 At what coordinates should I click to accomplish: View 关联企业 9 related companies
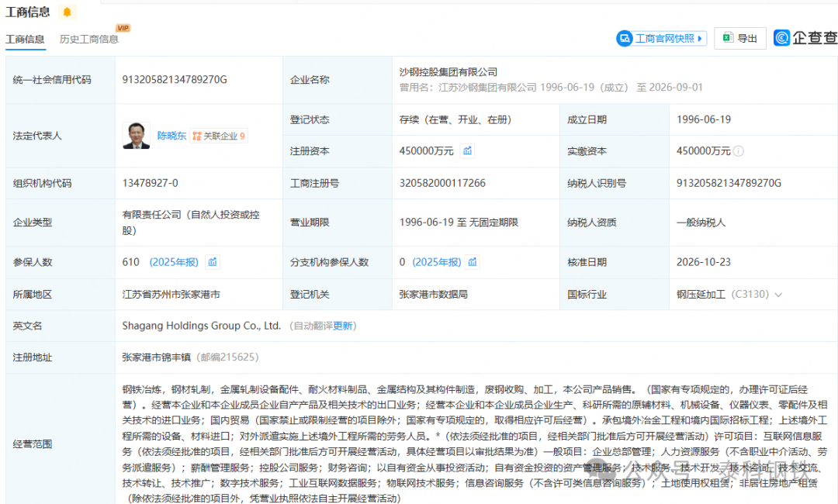click(x=219, y=136)
